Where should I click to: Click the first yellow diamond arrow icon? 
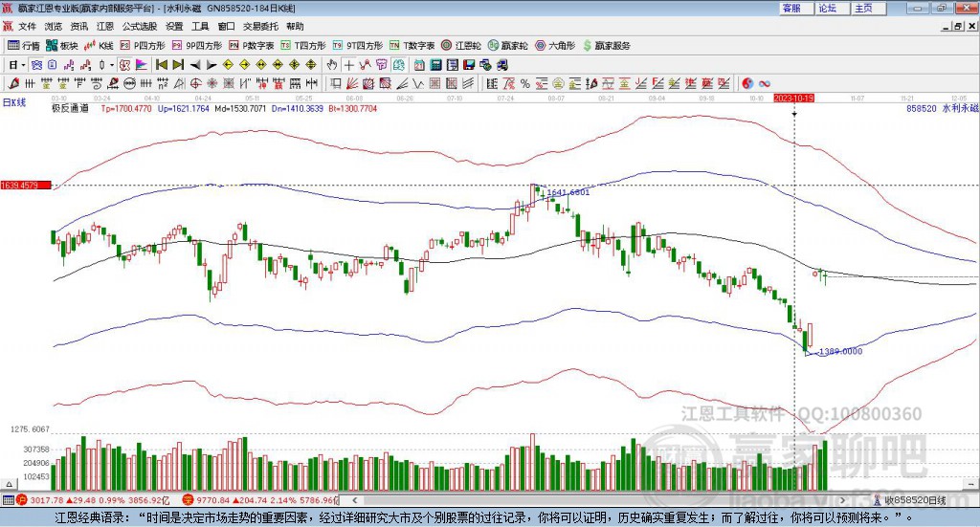tap(228, 65)
